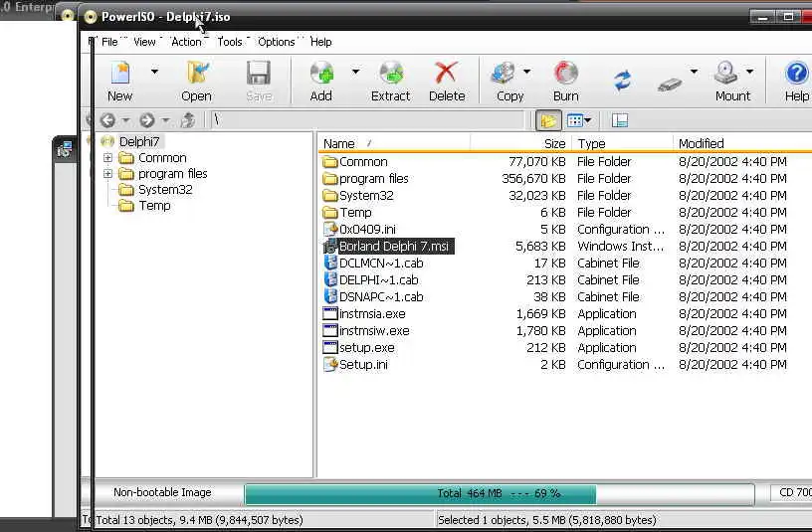This screenshot has width=812, height=532.
Task: Select Temp folder in file list
Action: (x=355, y=213)
